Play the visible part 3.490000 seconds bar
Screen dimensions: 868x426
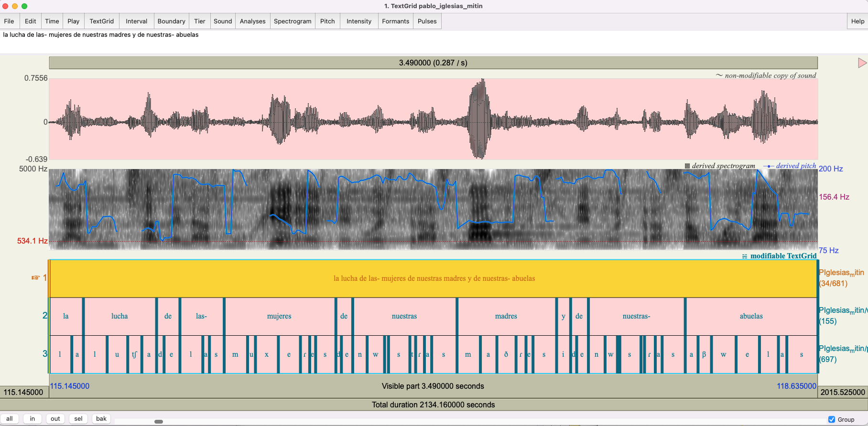[433, 386]
